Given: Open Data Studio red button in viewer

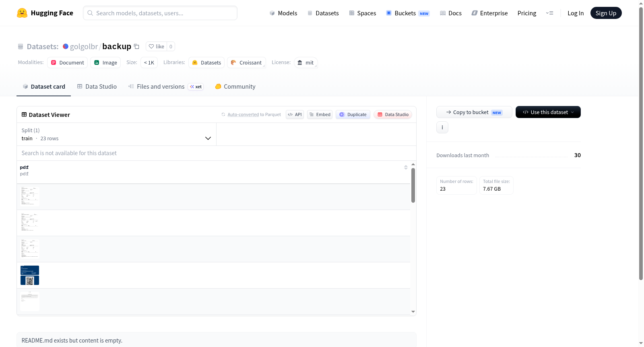Looking at the screenshot, I should (x=393, y=114).
